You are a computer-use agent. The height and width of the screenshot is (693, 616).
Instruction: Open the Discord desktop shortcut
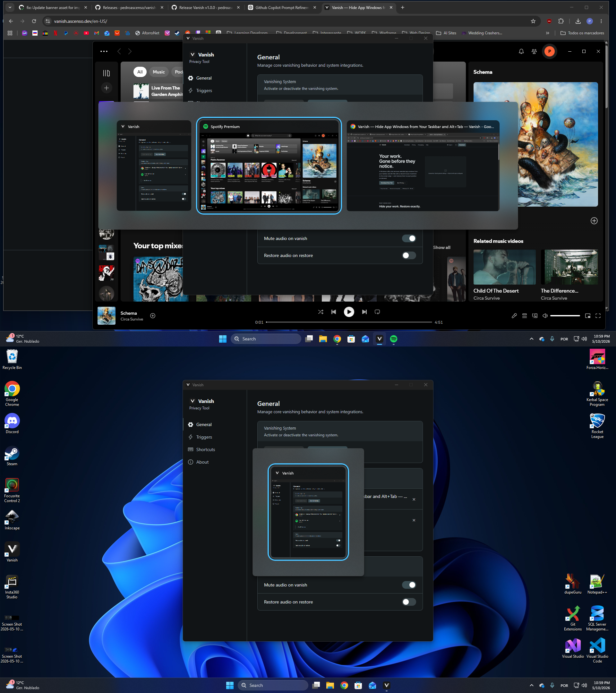coord(12,424)
